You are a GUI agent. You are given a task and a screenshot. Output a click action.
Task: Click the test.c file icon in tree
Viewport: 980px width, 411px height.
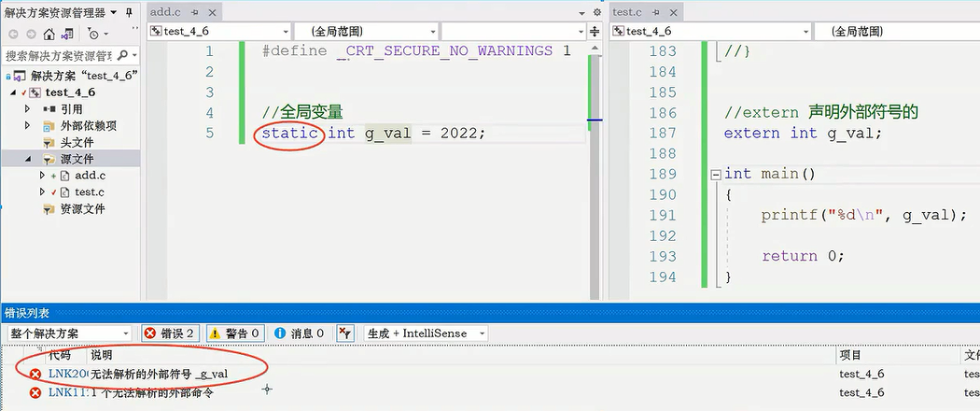64,192
